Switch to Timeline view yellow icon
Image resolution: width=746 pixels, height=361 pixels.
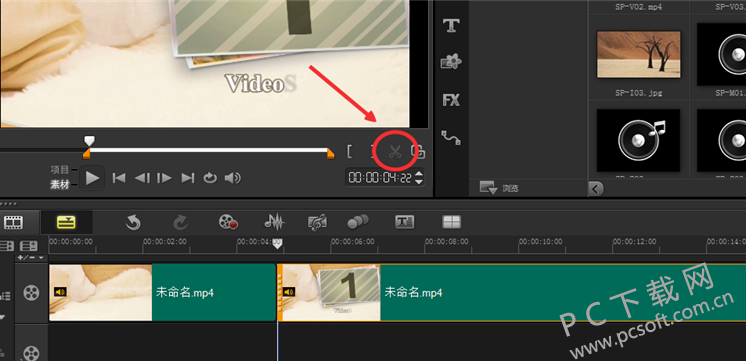(67, 222)
